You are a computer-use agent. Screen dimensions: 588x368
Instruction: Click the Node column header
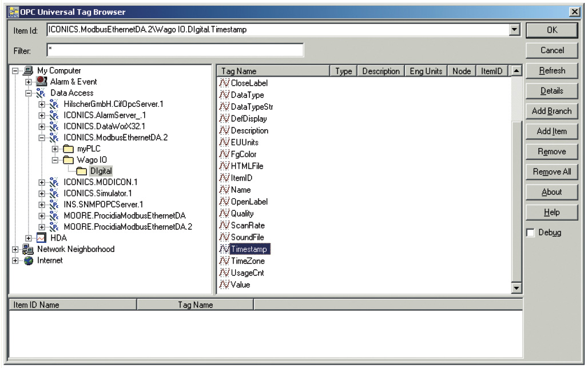pyautogui.click(x=462, y=71)
